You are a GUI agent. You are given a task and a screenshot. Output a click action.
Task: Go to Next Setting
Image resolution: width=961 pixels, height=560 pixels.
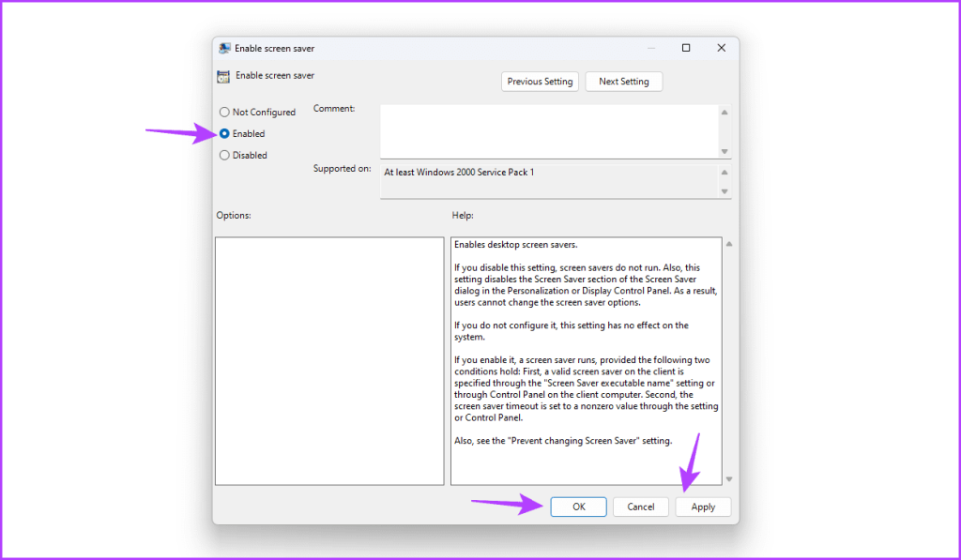click(x=623, y=82)
